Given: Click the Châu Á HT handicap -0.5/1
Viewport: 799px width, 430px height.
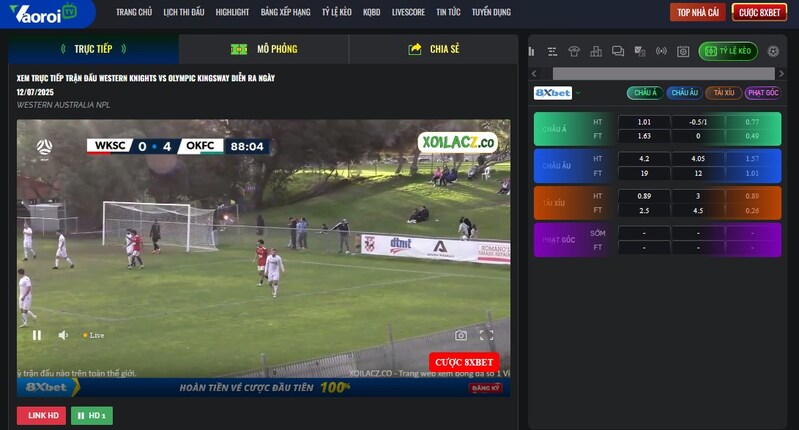Looking at the screenshot, I should click(698, 122).
